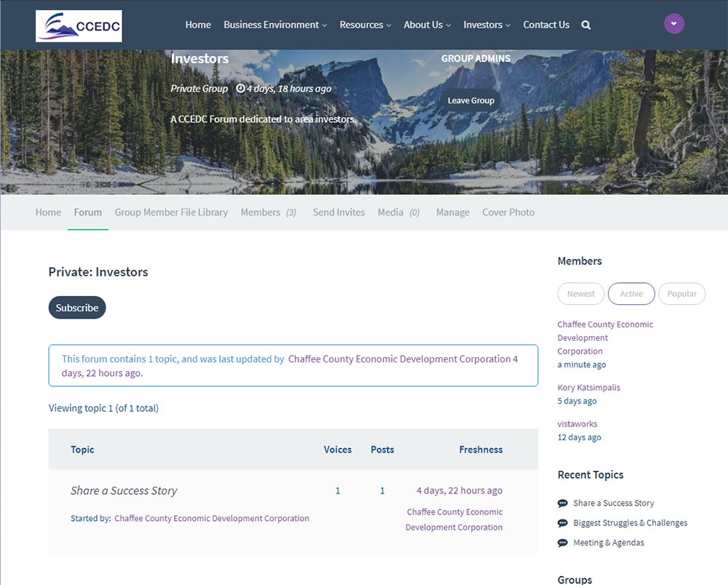Expand the Resources menu
Viewport: 728px width, 585px height.
tap(365, 25)
